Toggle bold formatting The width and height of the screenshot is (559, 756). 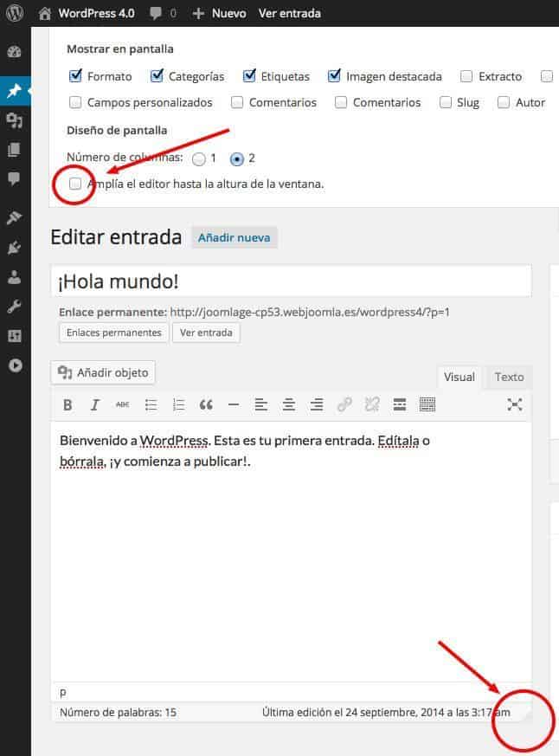(x=67, y=405)
